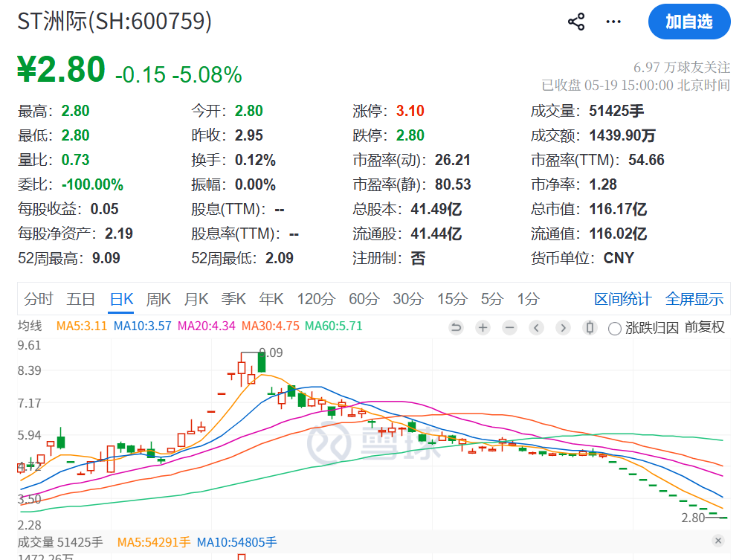745x560 pixels.
Task: Select the 月K chart tab
Action: (196, 299)
